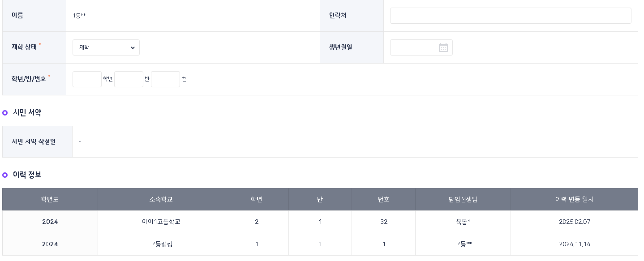Click the 소속학교 column header
644x261 pixels.
point(161,199)
